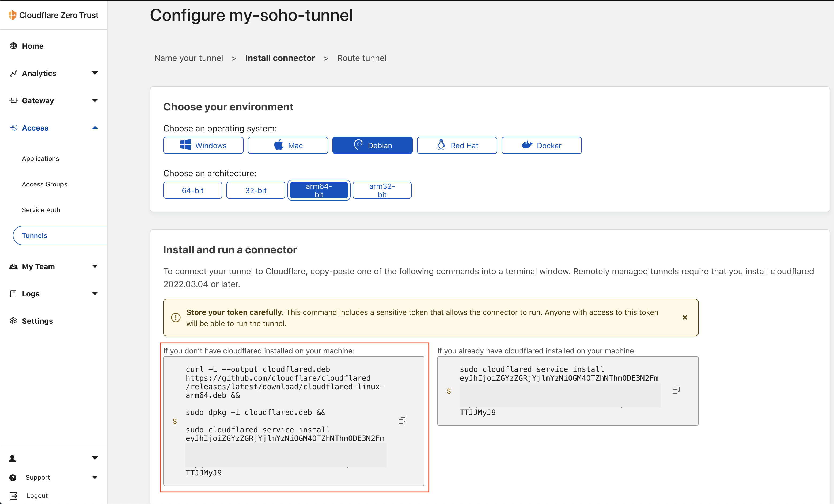Click the Access arrow icon in sidebar
834x504 pixels.
tap(13, 128)
